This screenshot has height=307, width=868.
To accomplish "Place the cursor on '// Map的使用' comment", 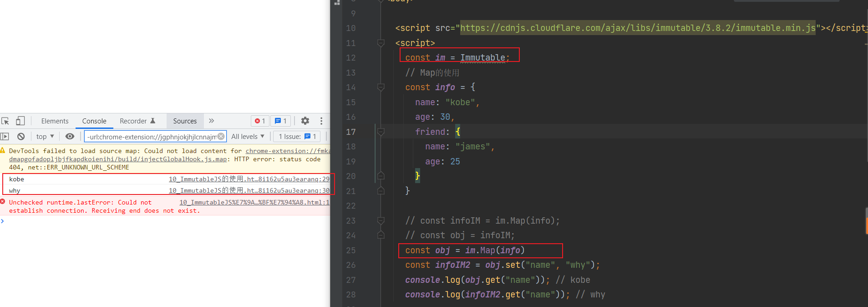I will click(432, 72).
